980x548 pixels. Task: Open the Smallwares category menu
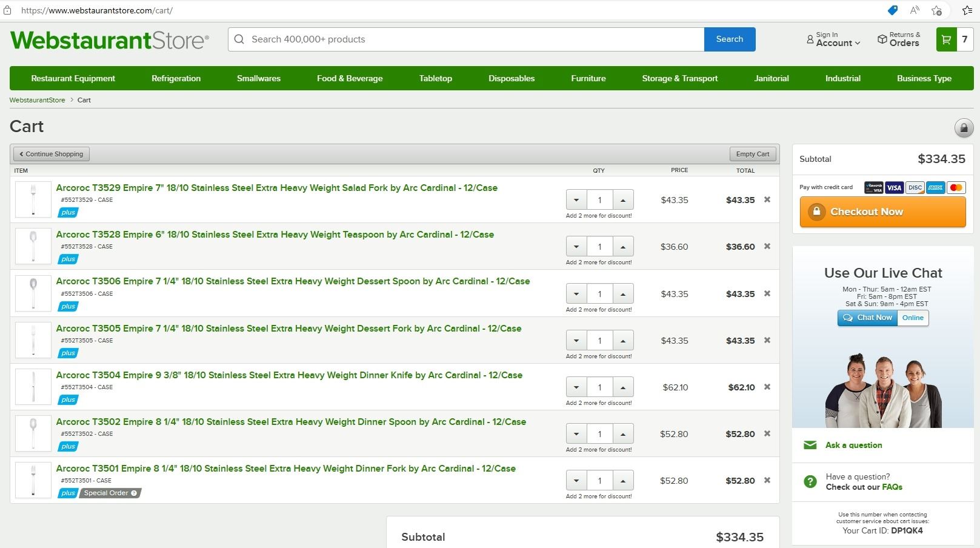point(258,78)
